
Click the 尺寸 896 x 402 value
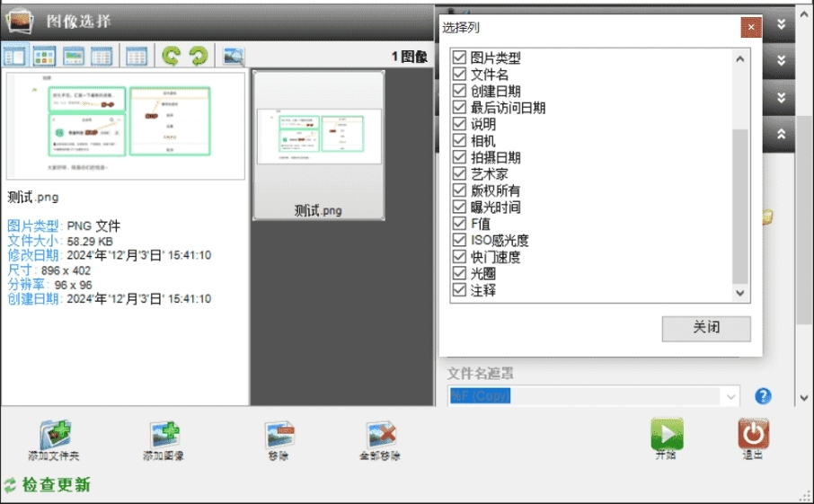pos(66,270)
